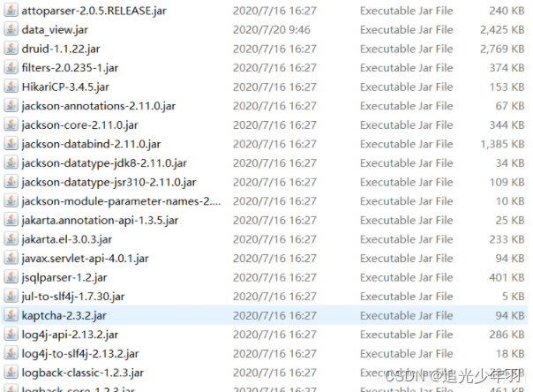The height and width of the screenshot is (392, 533).
Task: Click the icon beside kaptcha-2.3.2.jar
Action: click(x=11, y=315)
